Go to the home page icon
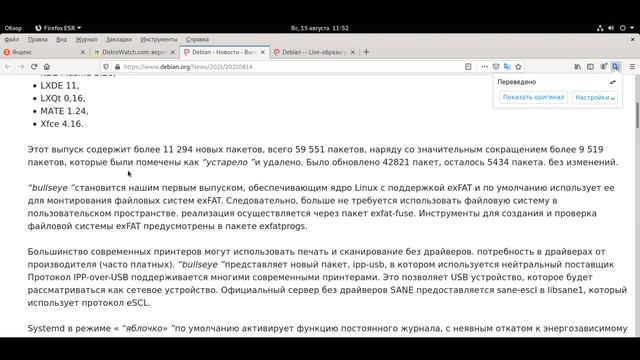 point(47,67)
